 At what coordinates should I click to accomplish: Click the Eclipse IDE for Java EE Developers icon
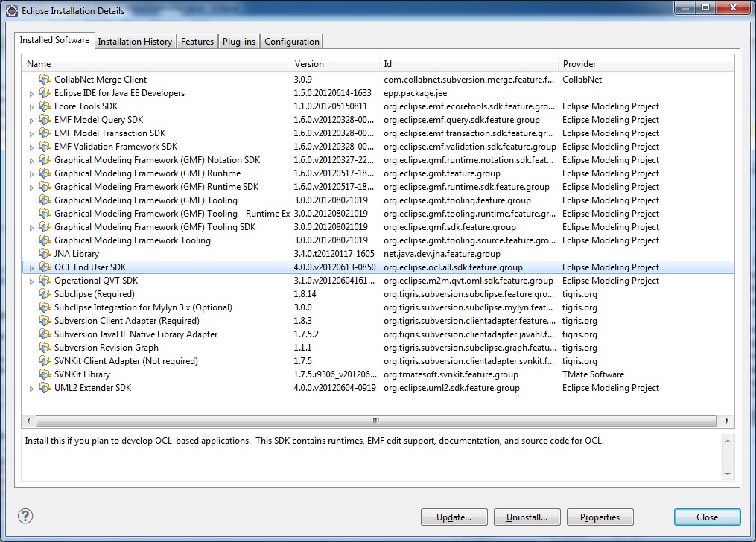pos(45,93)
